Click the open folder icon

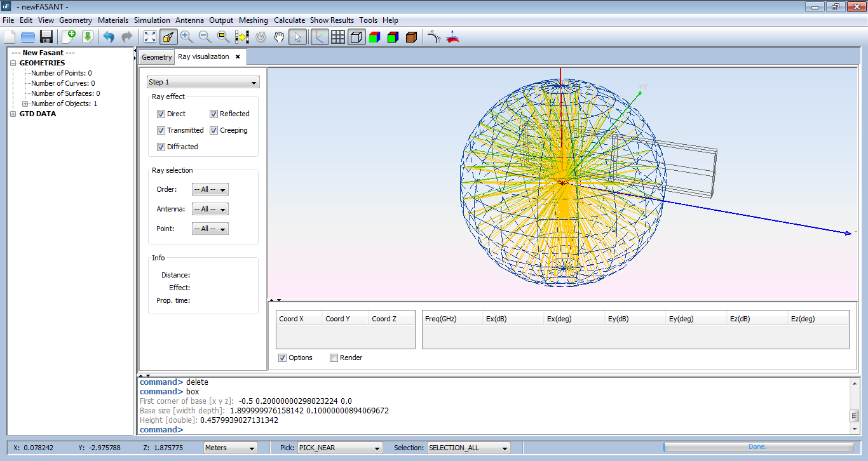(27, 37)
